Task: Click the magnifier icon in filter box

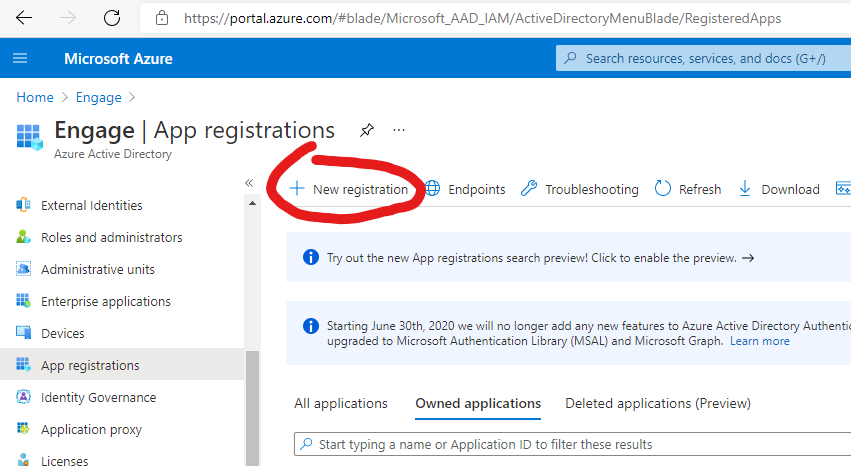Action: pyautogui.click(x=306, y=444)
